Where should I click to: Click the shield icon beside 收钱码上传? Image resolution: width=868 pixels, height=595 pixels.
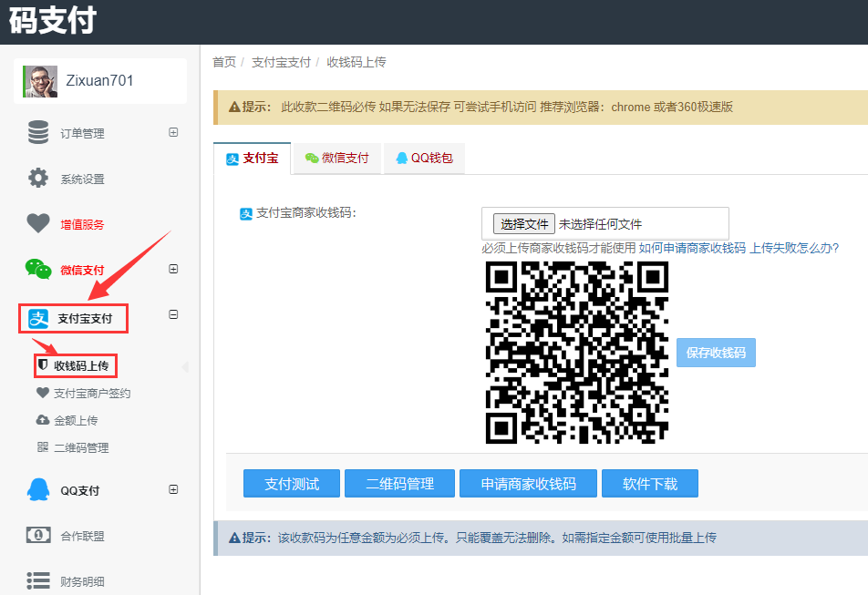pyautogui.click(x=43, y=365)
